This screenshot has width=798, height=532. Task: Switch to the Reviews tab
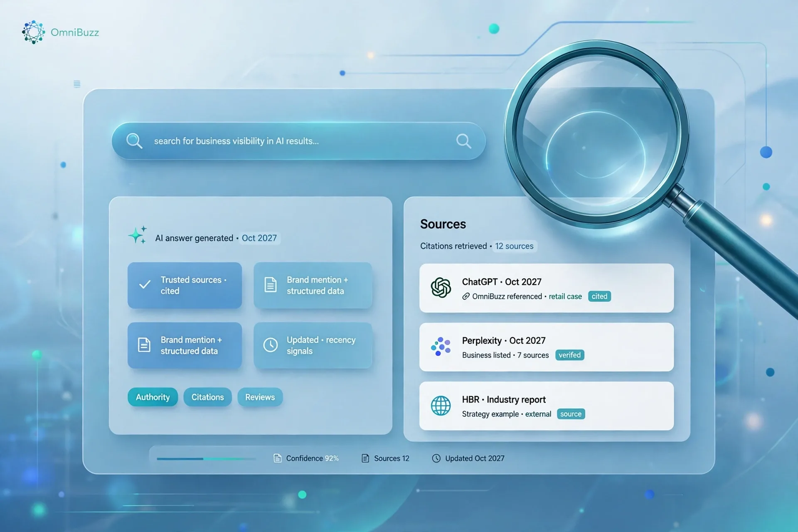tap(260, 397)
